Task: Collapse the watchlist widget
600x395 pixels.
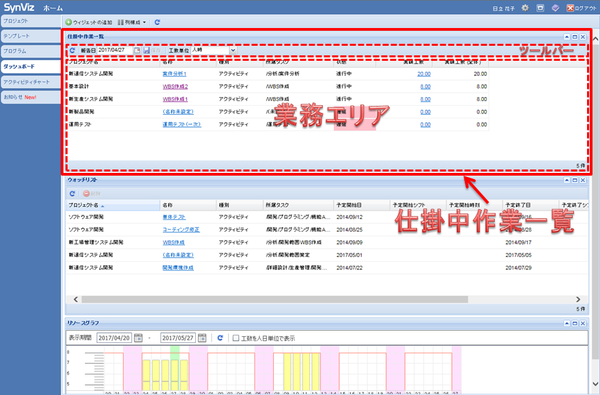Action: tap(567, 180)
